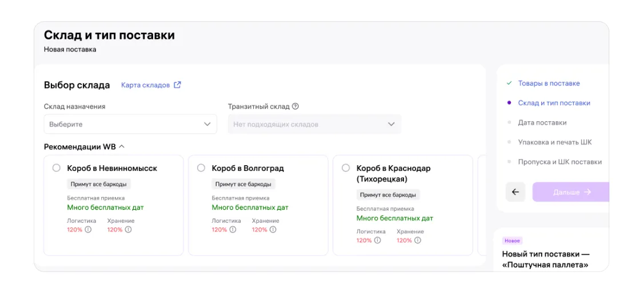Viewport: 644px width, 292px height.
Task: Click Хранение info icon in Краснодар card
Action: [x=417, y=241]
